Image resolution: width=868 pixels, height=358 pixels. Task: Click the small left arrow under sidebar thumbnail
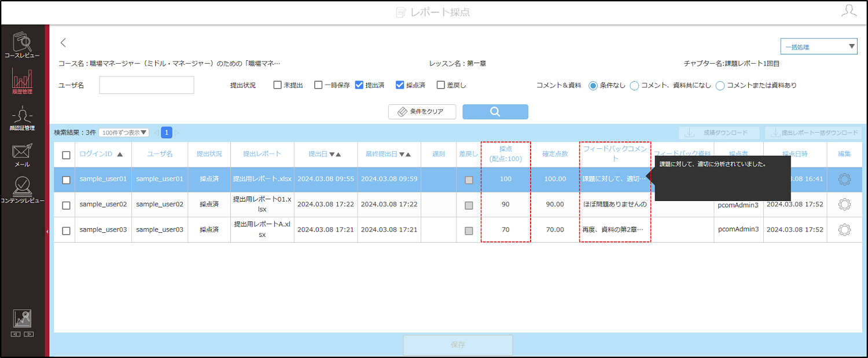[16, 334]
